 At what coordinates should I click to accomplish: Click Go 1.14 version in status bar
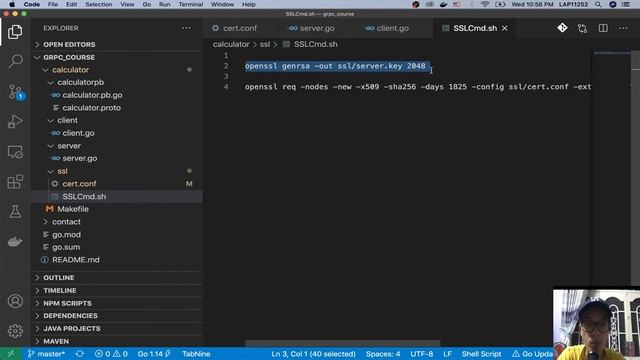[x=154, y=354]
